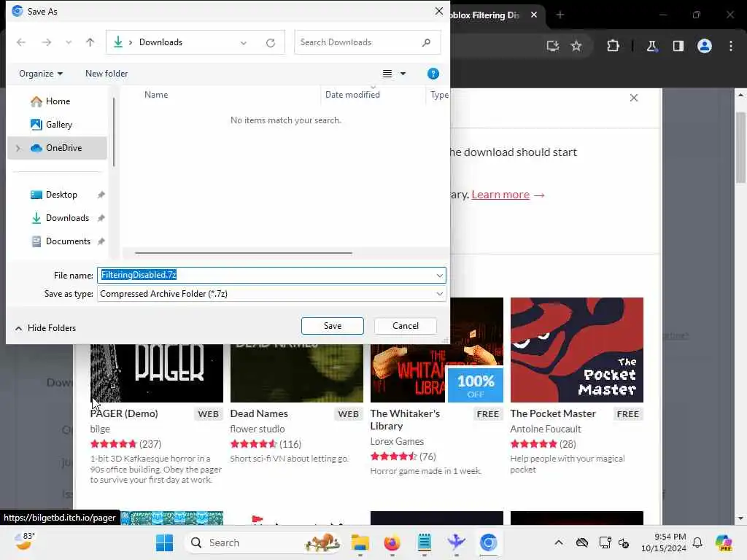This screenshot has width=747, height=560.
Task: Refresh the Downloads folder view
Action: (x=271, y=43)
